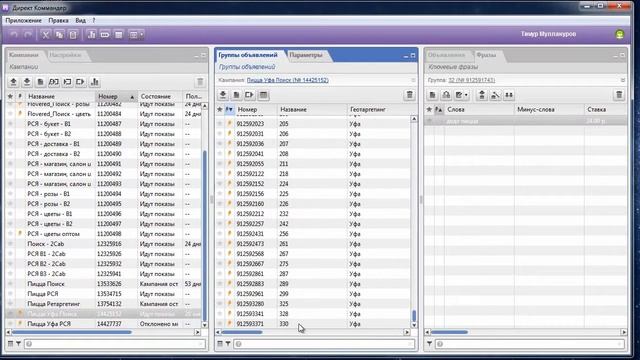Open campaign link Пицца Уфа Поиск
The height and width of the screenshot is (360, 640).
(288, 80)
